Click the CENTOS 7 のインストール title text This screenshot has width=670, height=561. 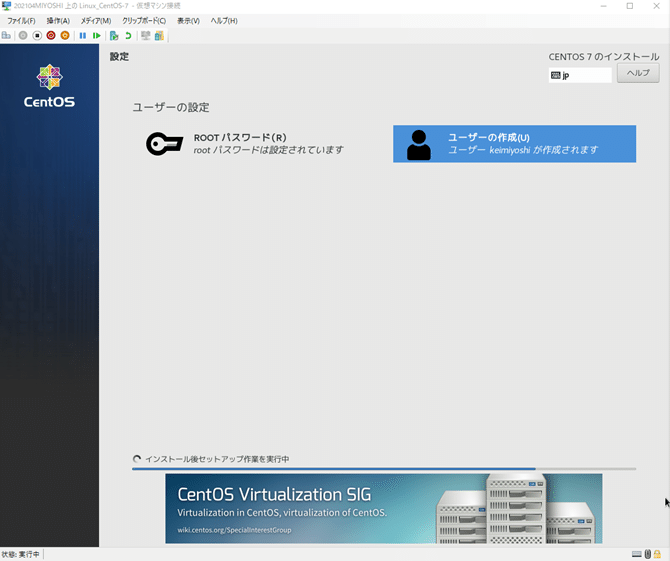tap(604, 56)
